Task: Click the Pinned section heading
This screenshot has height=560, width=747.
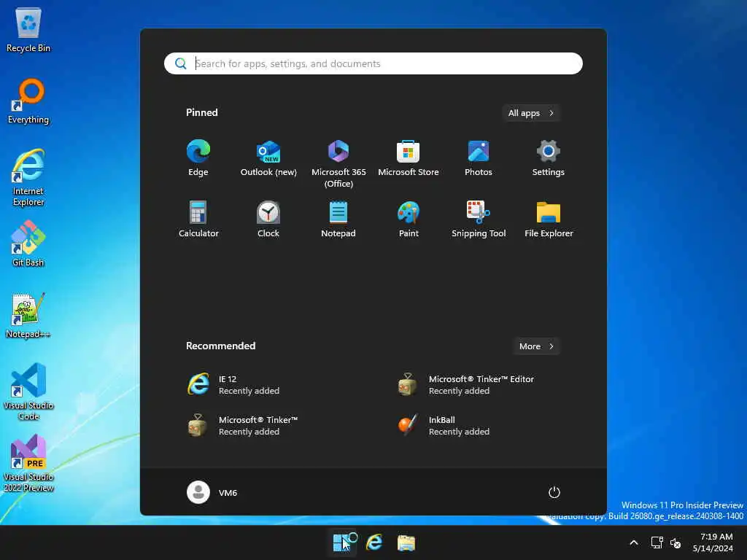Action: (201, 112)
